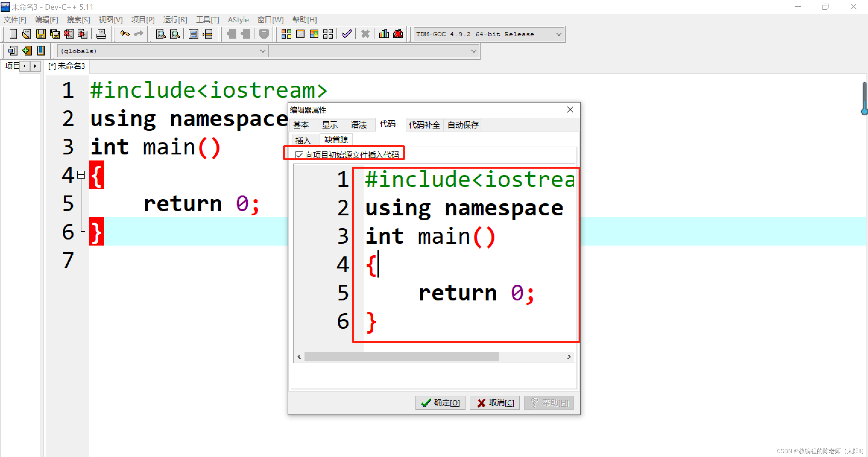Open profile analysis bar chart icon
868x457 pixels.
click(384, 34)
